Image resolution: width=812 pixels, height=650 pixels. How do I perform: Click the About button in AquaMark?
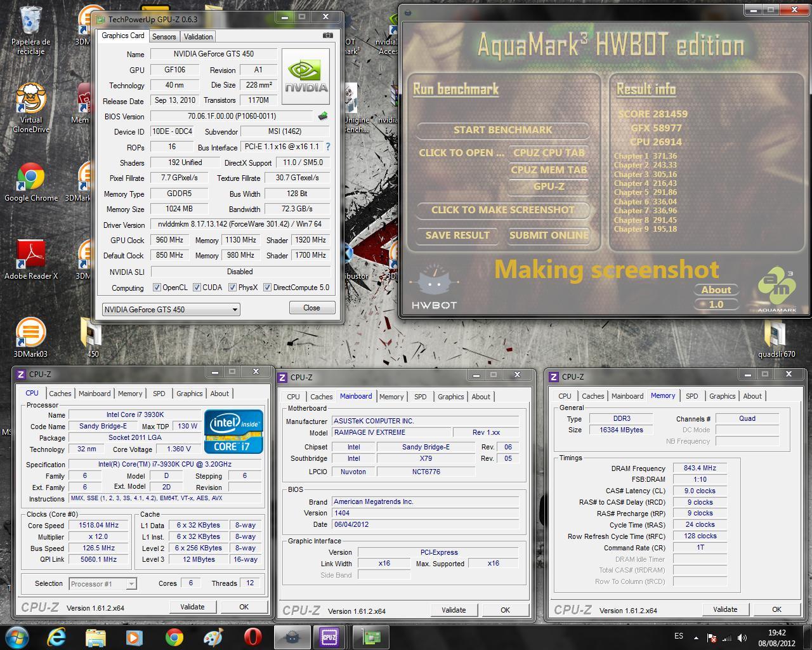point(716,290)
